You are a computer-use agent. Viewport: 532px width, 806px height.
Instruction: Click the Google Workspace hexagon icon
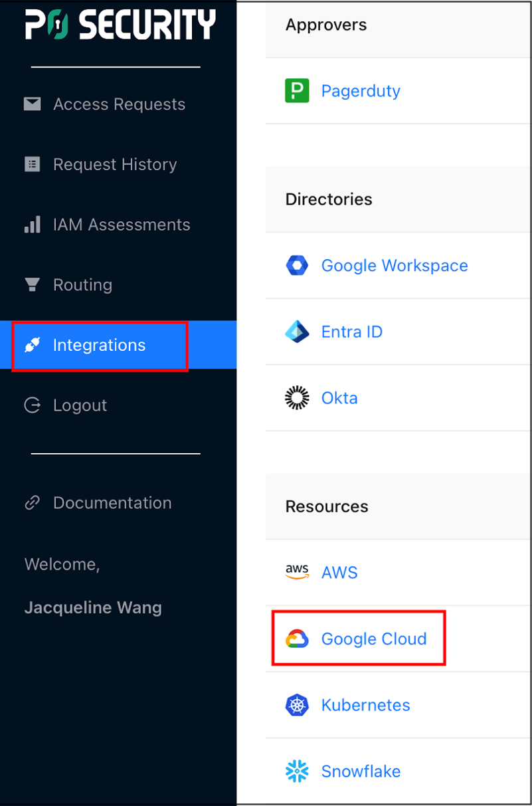click(x=297, y=266)
